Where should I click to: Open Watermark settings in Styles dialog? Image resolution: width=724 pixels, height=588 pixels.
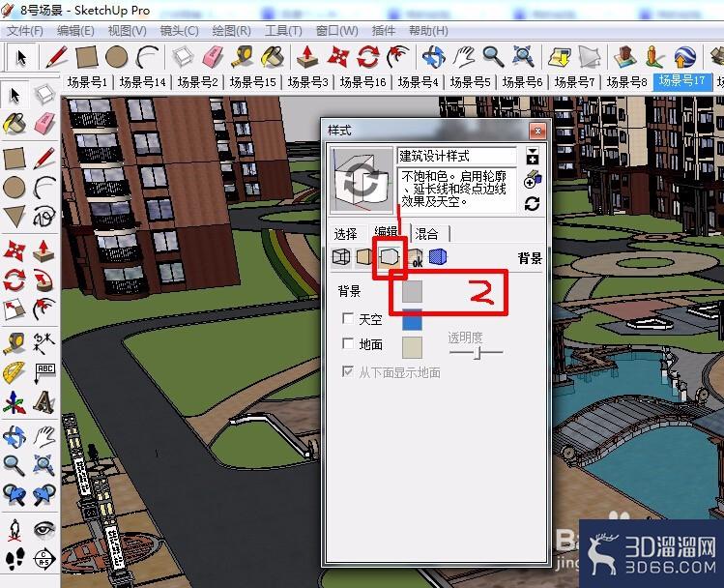tap(416, 258)
